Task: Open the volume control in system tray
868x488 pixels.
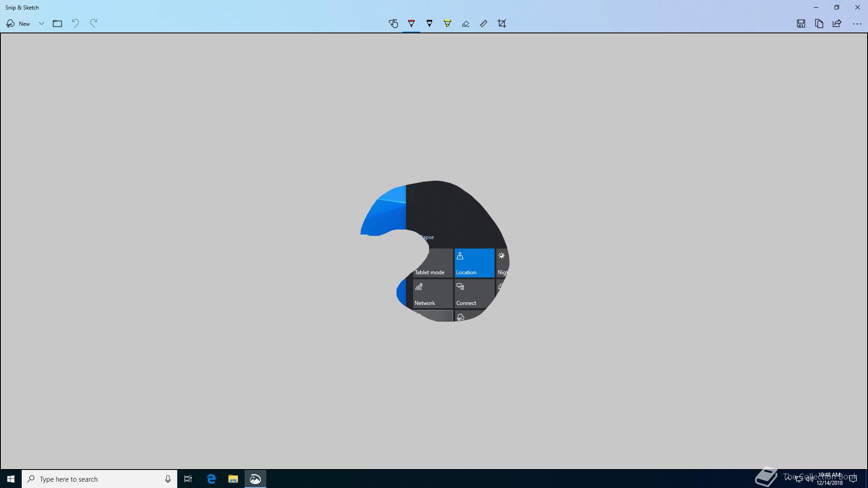Action: coord(809,479)
